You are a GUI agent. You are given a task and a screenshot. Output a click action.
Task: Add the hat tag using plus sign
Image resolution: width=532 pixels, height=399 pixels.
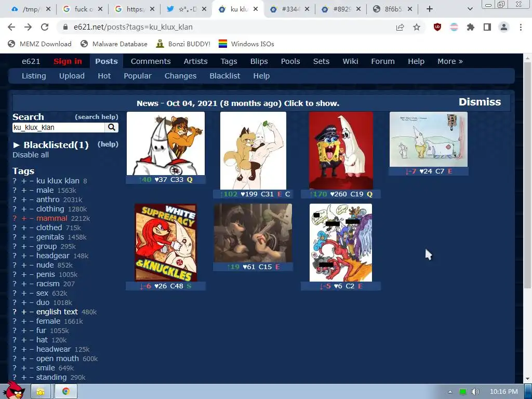point(24,340)
